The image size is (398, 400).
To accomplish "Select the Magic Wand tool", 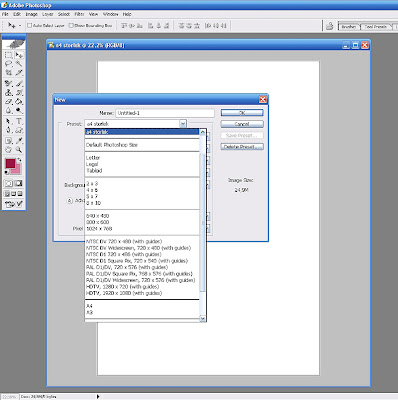I will 19,64.
